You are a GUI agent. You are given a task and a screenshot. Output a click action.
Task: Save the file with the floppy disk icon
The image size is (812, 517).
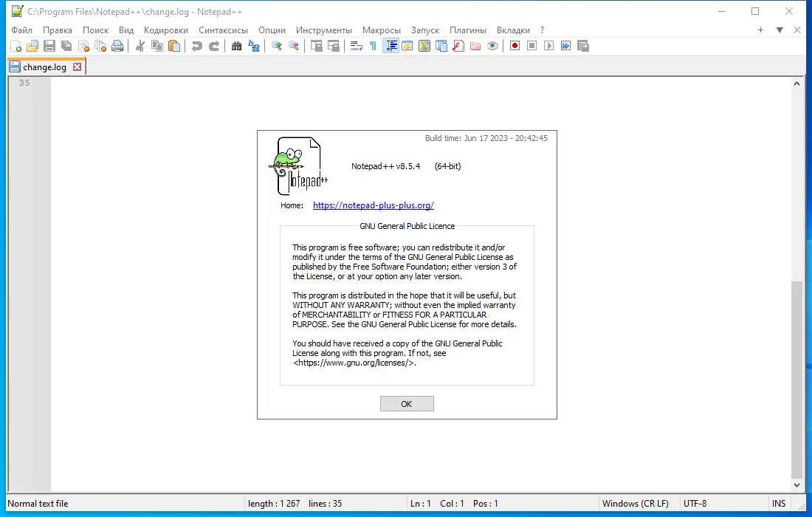(x=49, y=46)
